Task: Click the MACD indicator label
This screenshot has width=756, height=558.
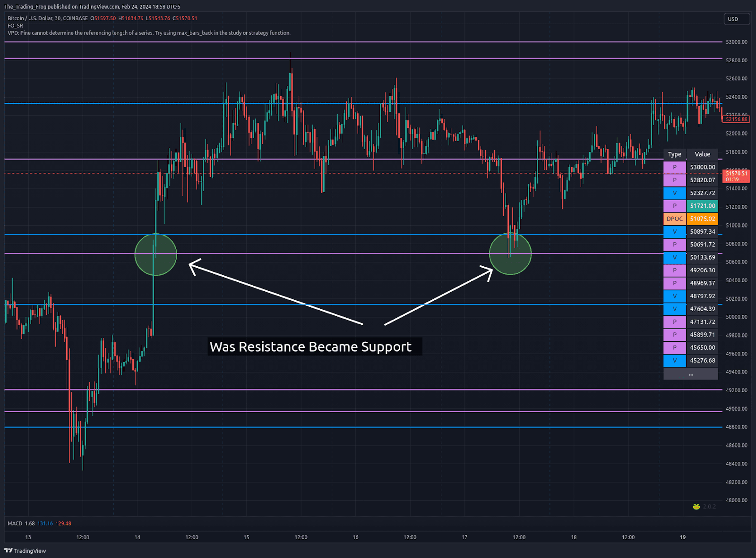Action: pyautogui.click(x=15, y=523)
